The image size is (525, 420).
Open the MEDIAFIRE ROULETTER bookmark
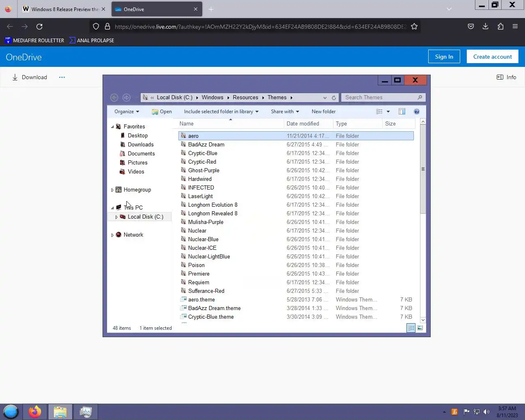34,40
